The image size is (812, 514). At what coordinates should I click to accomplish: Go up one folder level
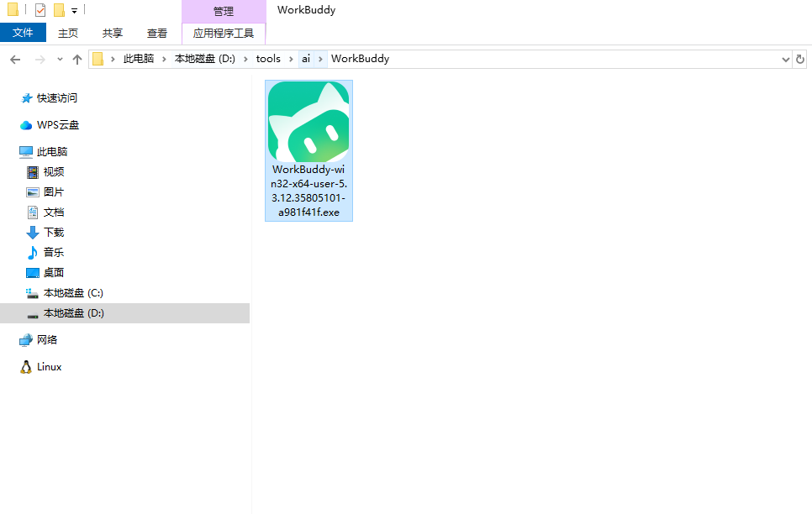tap(77, 60)
